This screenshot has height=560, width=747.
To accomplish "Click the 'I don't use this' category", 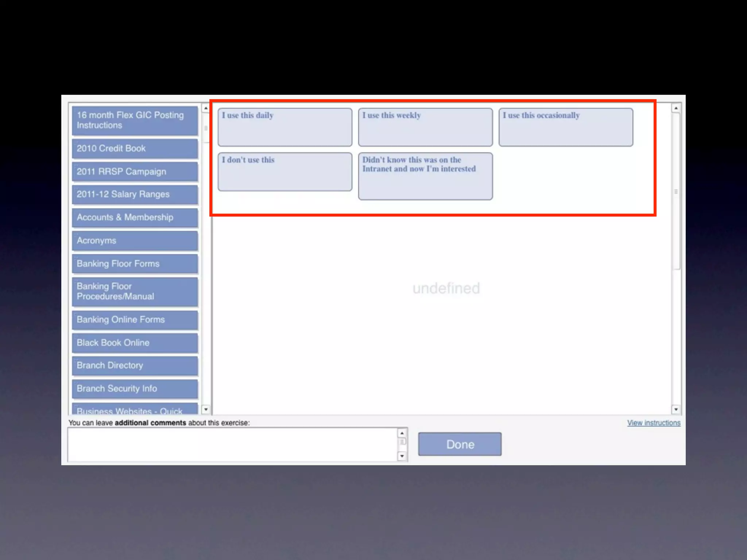I will click(285, 172).
